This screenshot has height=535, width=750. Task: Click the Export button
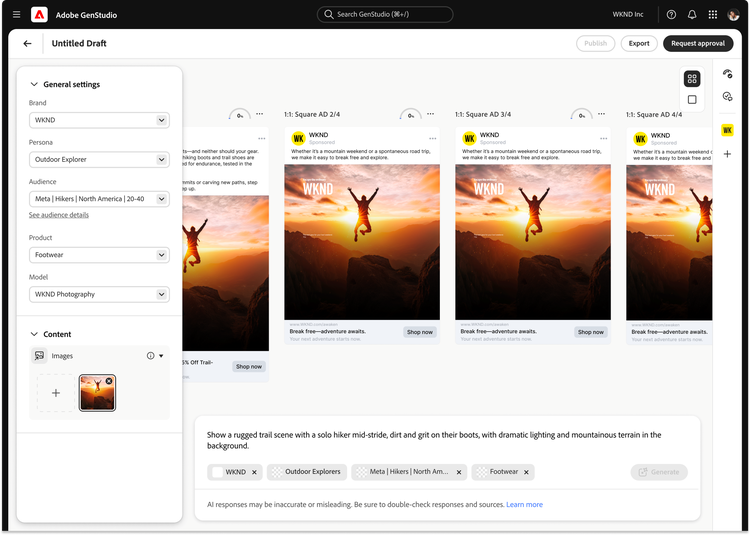pyautogui.click(x=639, y=44)
